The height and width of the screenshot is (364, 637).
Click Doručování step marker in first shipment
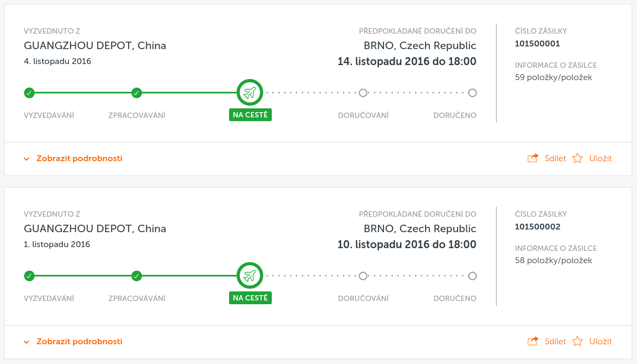click(x=363, y=93)
